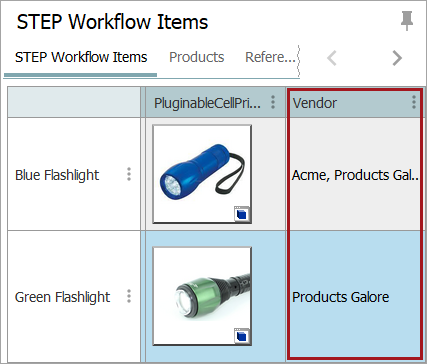This screenshot has width=427, height=364.
Task: Select the Green Flashlight row header
Action: 74,296
